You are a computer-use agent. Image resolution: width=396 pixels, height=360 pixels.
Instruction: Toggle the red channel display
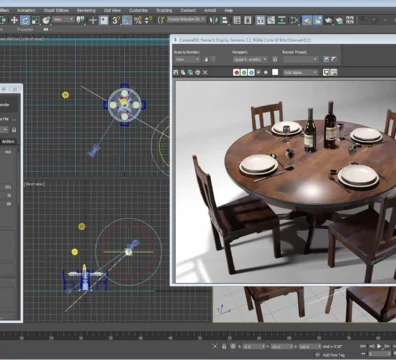click(x=236, y=72)
